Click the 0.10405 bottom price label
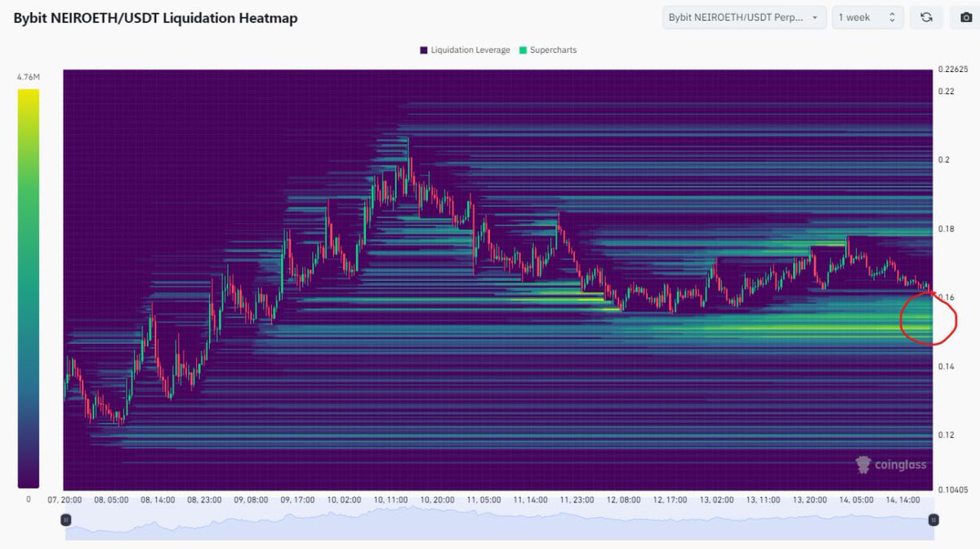980x549 pixels. pos(953,489)
